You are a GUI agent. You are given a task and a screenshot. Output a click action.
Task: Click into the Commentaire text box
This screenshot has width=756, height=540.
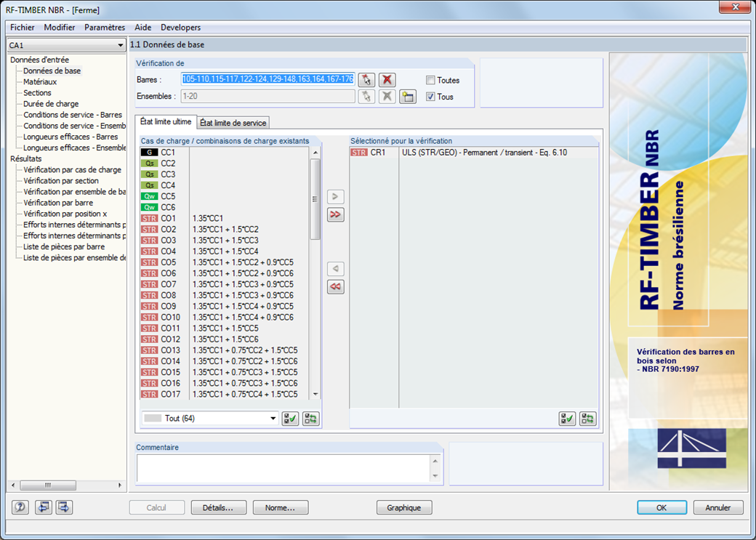[x=284, y=468]
